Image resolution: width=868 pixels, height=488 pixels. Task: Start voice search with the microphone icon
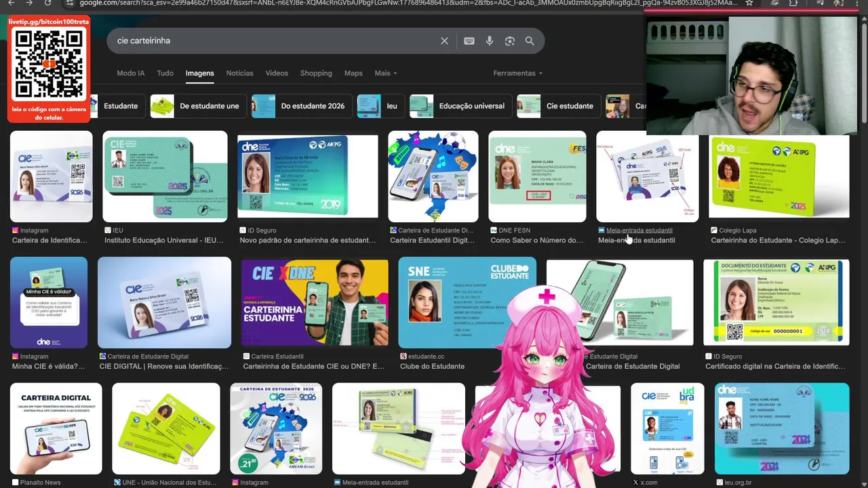click(x=490, y=41)
